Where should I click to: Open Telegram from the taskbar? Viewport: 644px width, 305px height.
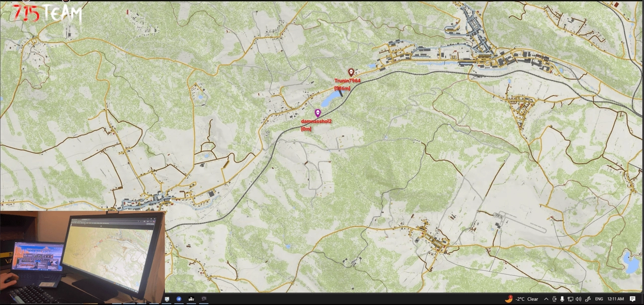(x=179, y=299)
